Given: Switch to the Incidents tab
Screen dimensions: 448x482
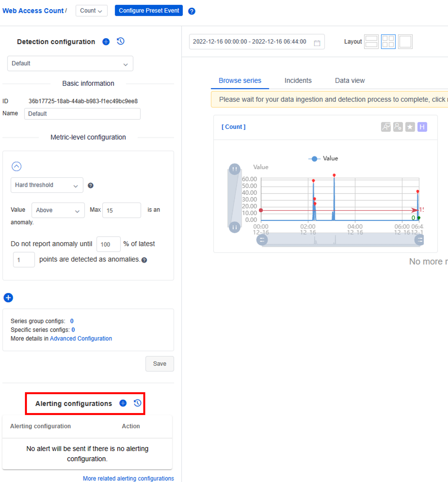Looking at the screenshot, I should [298, 80].
